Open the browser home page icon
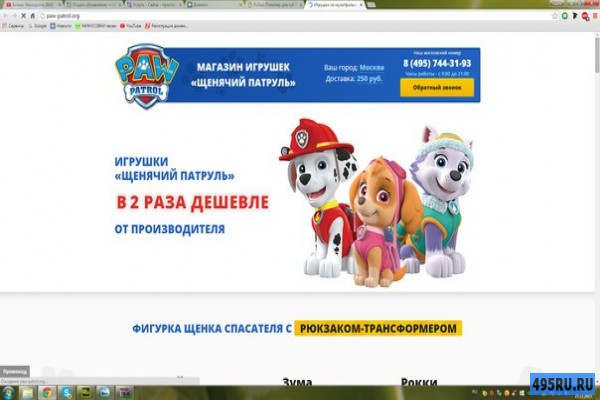 coord(33,16)
